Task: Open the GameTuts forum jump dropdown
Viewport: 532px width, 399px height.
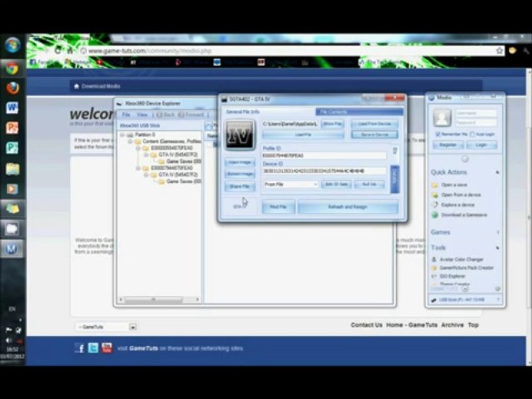Action: tap(106, 327)
